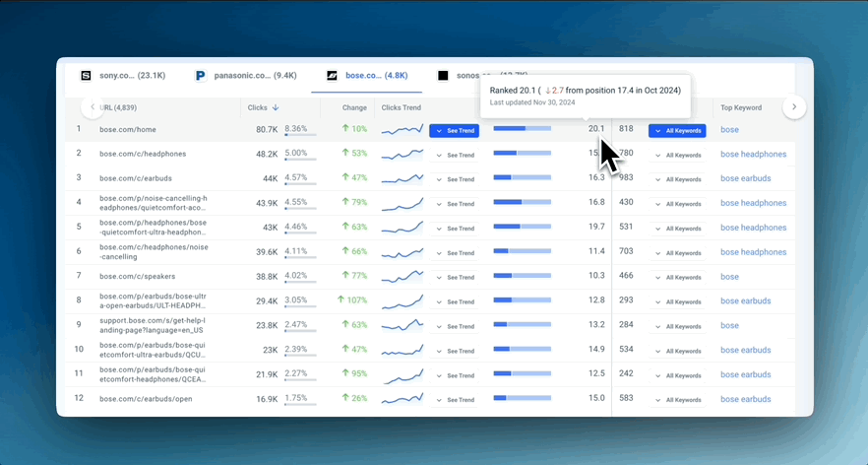Click the position bar for bose.com/home
The height and width of the screenshot is (465, 868).
click(522, 129)
